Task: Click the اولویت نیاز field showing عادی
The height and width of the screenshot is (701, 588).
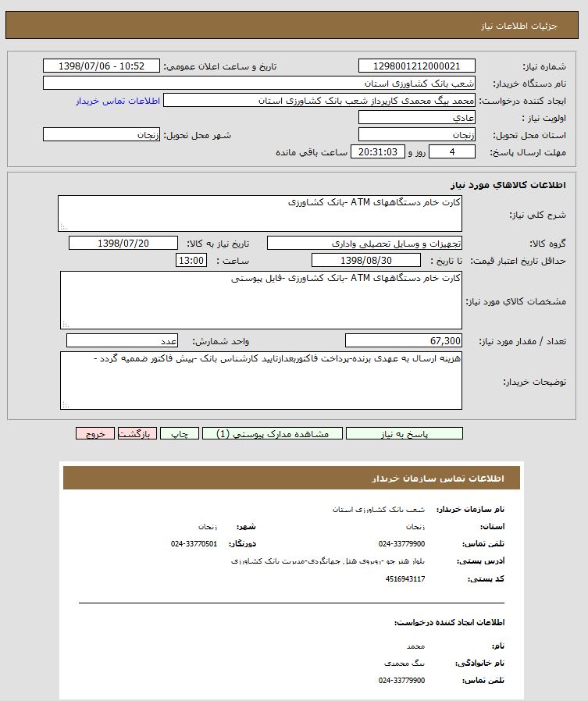Action: 416,118
